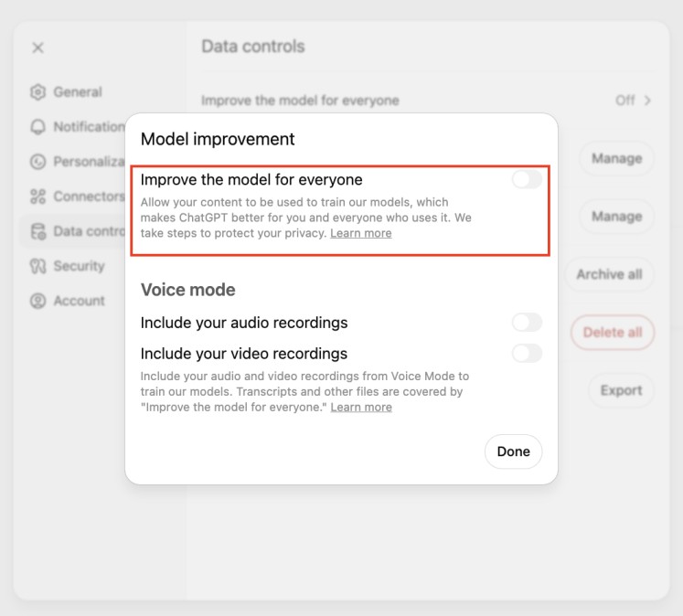This screenshot has height=616, width=683.
Task: Click the Security icon in sidebar
Action: [37, 266]
